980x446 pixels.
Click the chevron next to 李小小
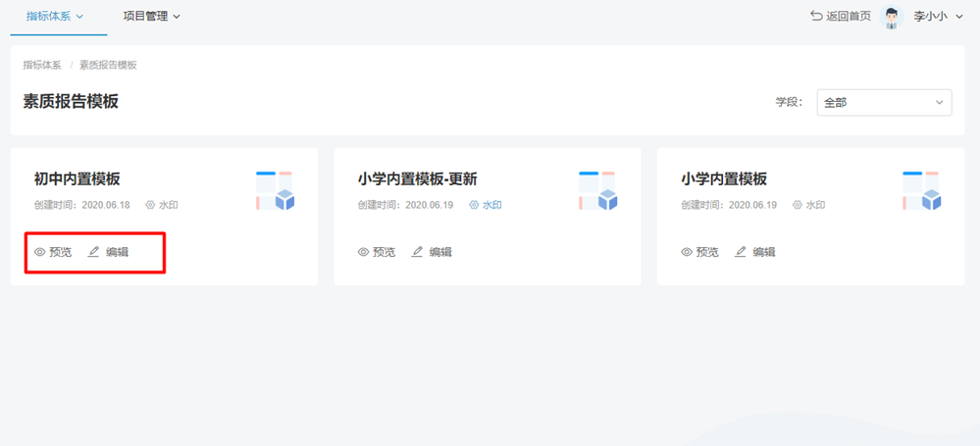(x=960, y=17)
